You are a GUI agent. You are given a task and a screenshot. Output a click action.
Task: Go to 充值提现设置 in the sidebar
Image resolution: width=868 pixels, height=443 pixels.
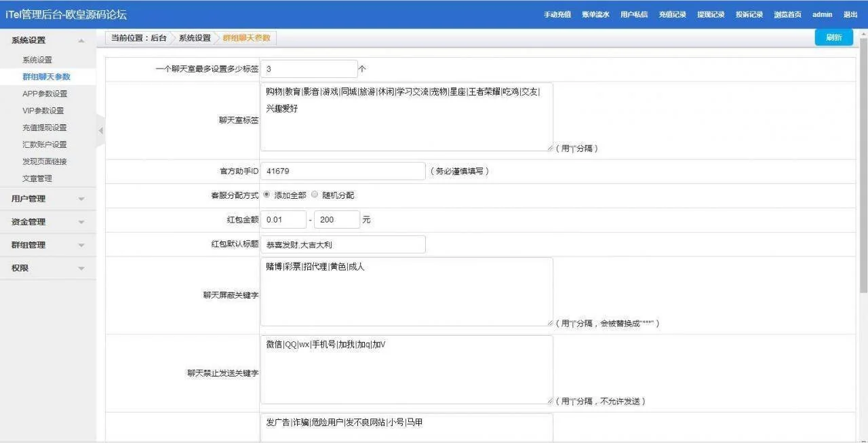(45, 128)
